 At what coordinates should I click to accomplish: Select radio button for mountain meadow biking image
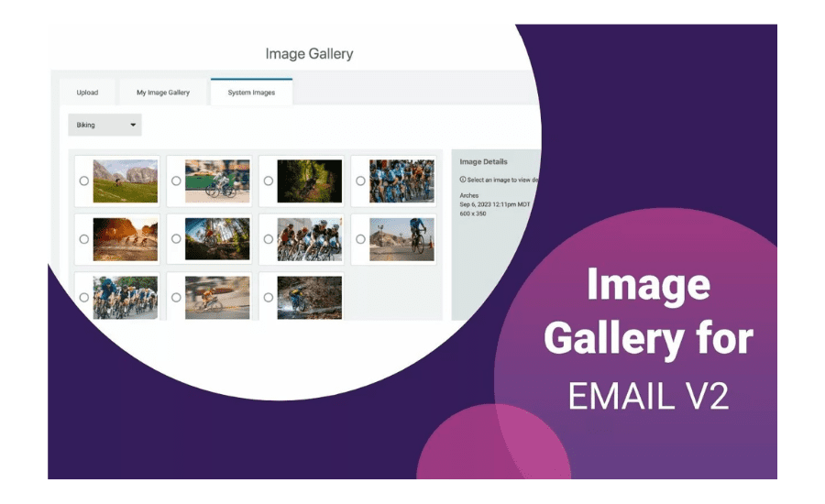[x=84, y=181]
